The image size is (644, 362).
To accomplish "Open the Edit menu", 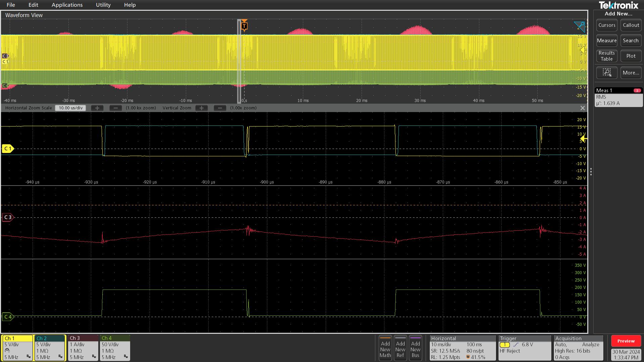I will coord(33,5).
